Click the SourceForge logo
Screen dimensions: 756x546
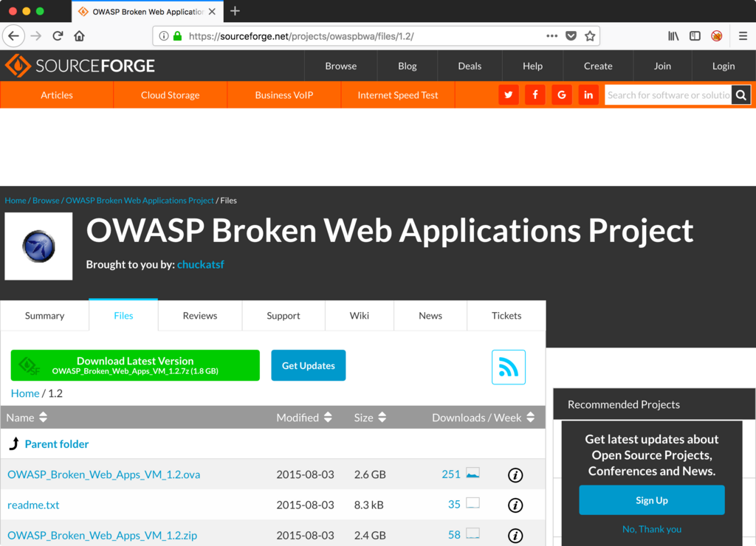[80, 66]
